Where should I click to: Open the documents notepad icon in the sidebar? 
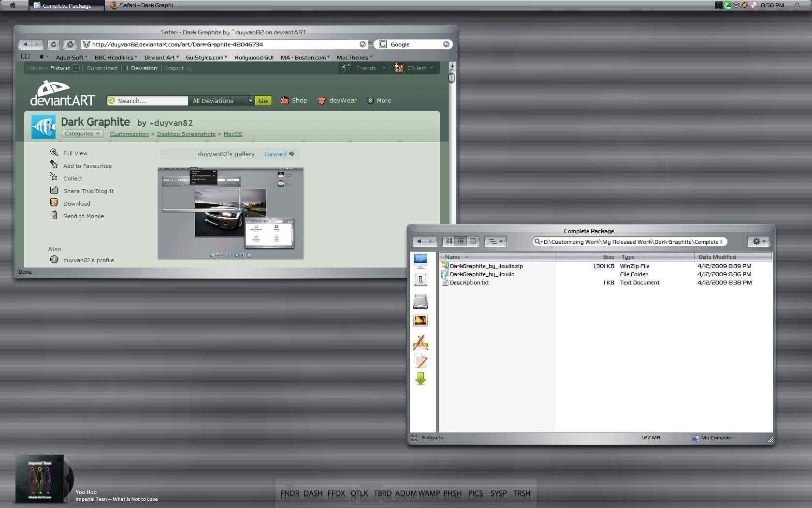[x=420, y=361]
